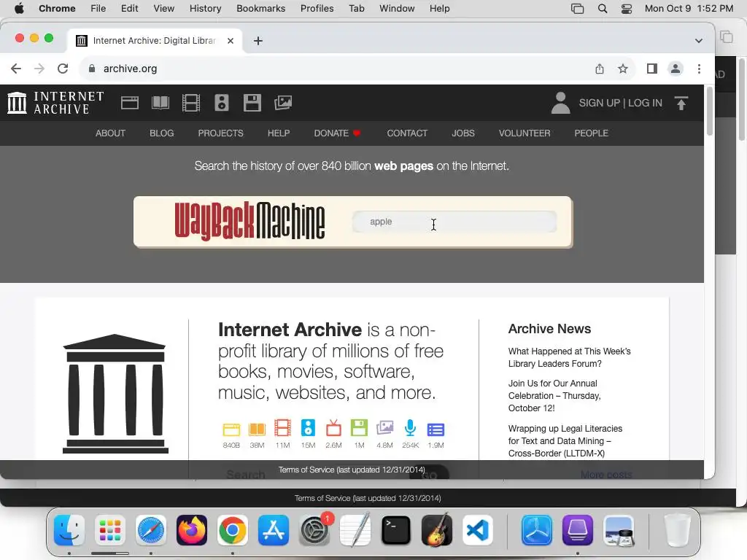Open Chrome side panel icon
Screen dimensions: 747x560
tap(652, 69)
